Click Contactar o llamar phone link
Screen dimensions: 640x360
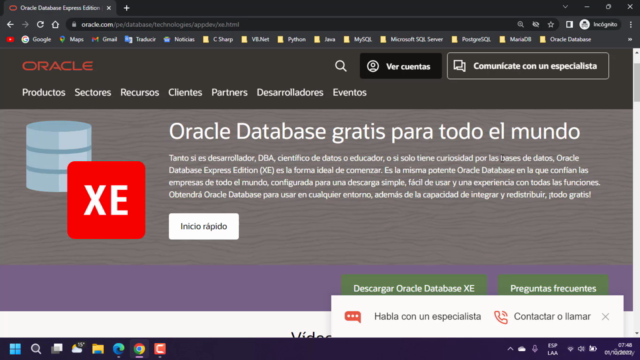(542, 316)
